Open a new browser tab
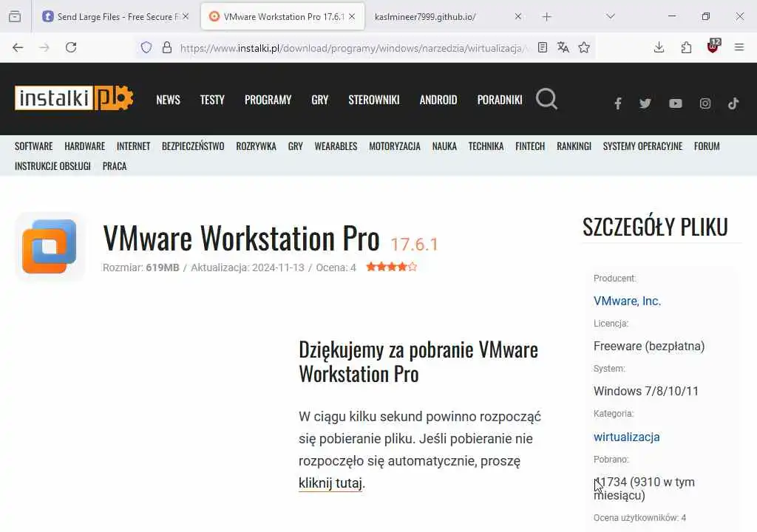 (546, 17)
